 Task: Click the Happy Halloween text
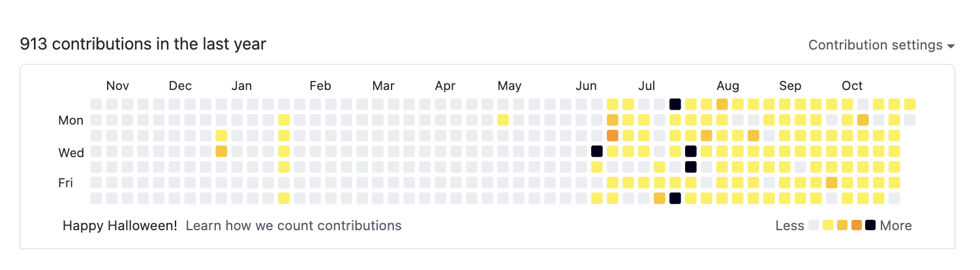click(120, 226)
